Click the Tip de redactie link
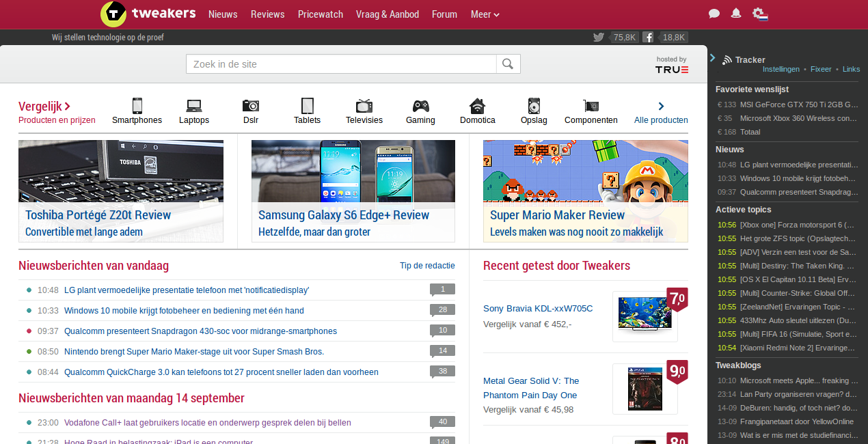868x444 pixels. point(427,266)
